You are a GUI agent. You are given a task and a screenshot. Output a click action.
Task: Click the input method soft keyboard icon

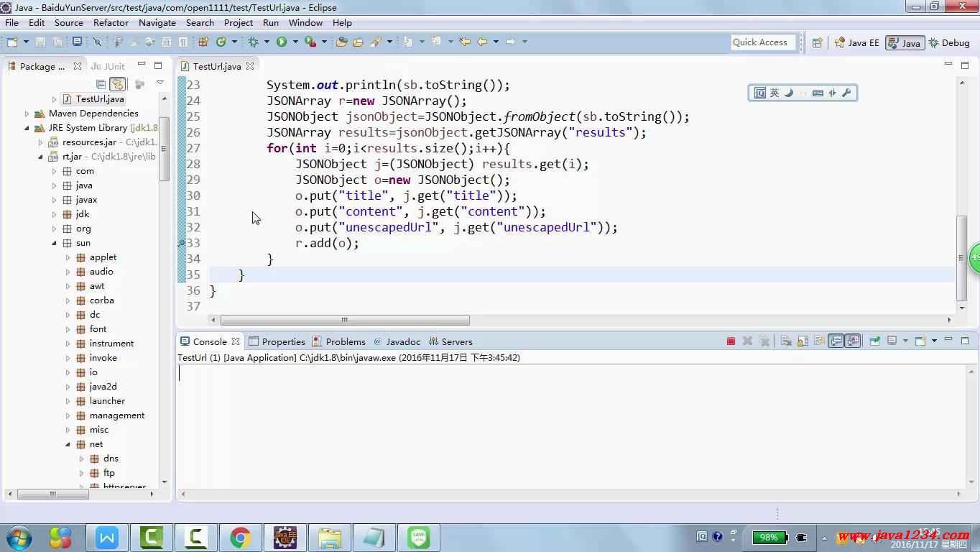(818, 93)
